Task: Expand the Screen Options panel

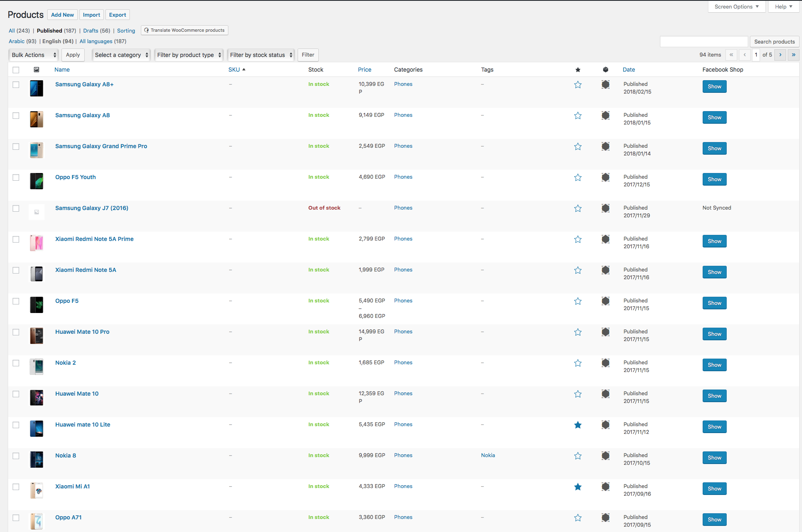Action: point(737,7)
